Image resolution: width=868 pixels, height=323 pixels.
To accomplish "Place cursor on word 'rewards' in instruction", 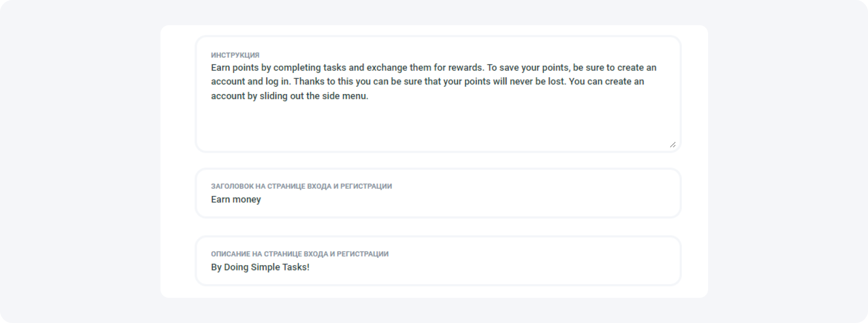I will point(465,68).
